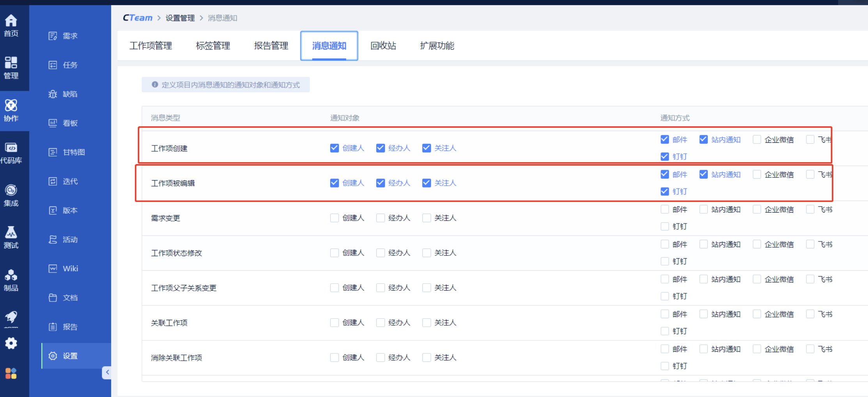Open the 测试 testing flask icon
This screenshot has height=397, width=868.
tap(11, 237)
